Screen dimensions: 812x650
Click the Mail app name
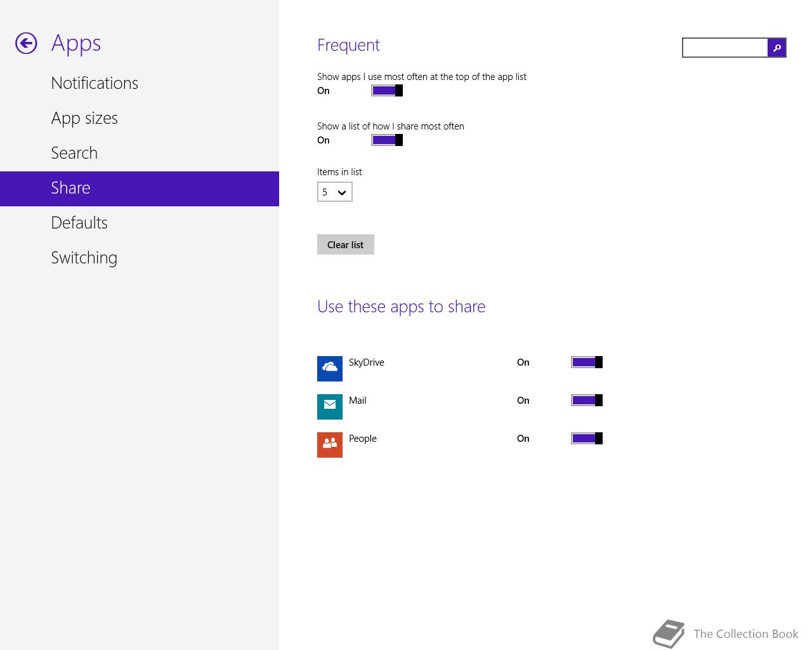358,401
